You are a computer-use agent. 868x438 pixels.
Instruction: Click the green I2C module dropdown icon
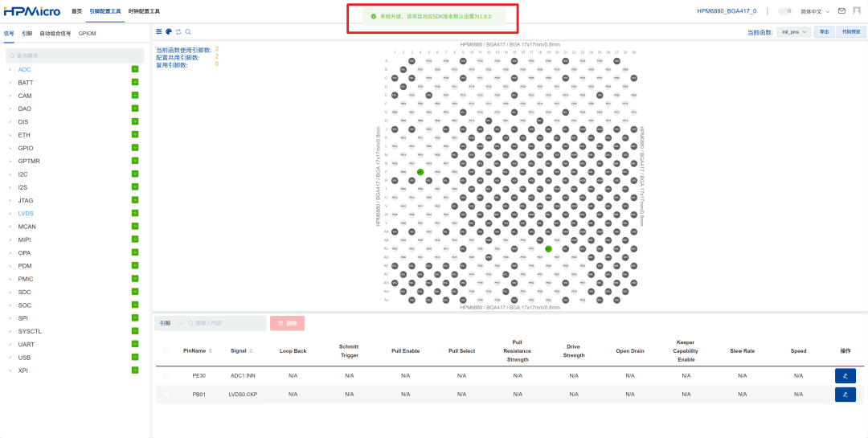point(134,174)
